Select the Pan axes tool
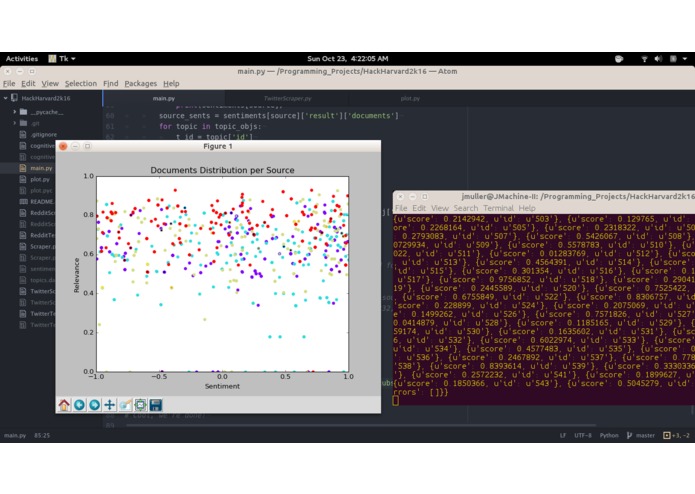Image resolution: width=695 pixels, height=494 pixels. pyautogui.click(x=109, y=405)
